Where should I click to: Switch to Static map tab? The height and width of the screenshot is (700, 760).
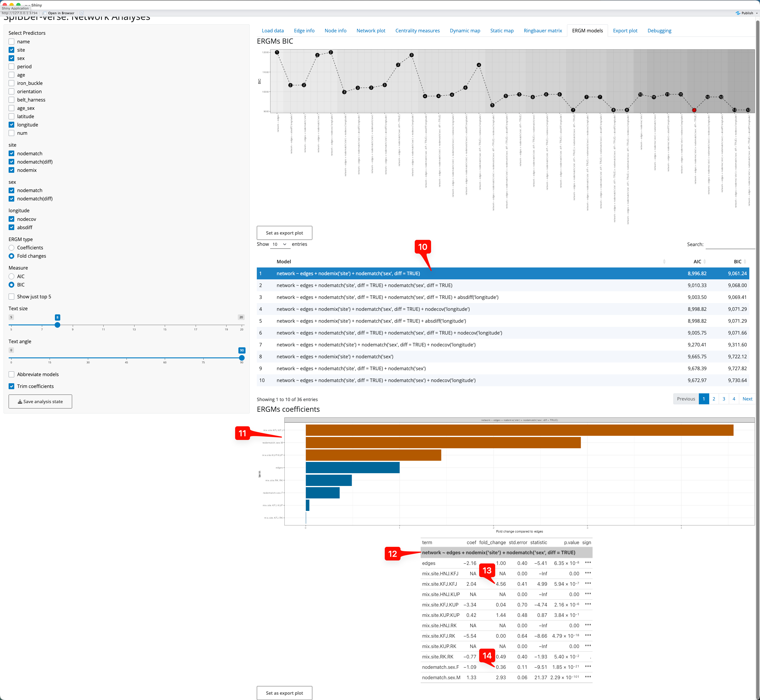502,31
